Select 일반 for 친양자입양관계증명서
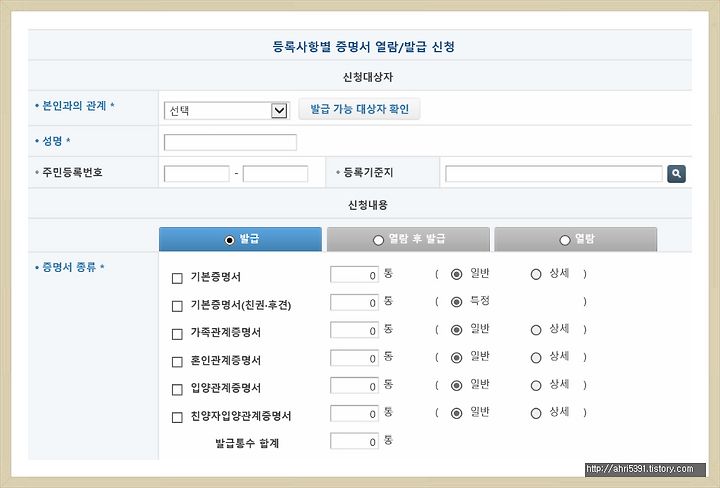The image size is (720, 488). pos(456,413)
